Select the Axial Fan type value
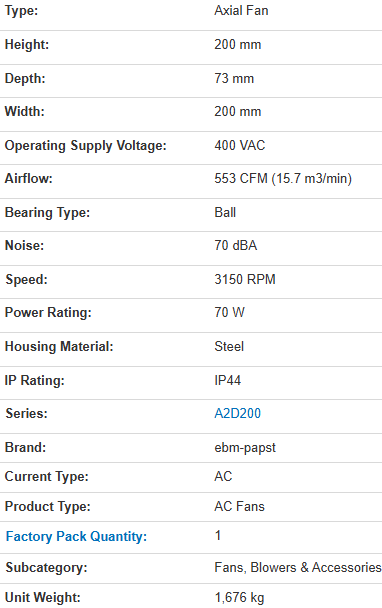 click(x=241, y=10)
